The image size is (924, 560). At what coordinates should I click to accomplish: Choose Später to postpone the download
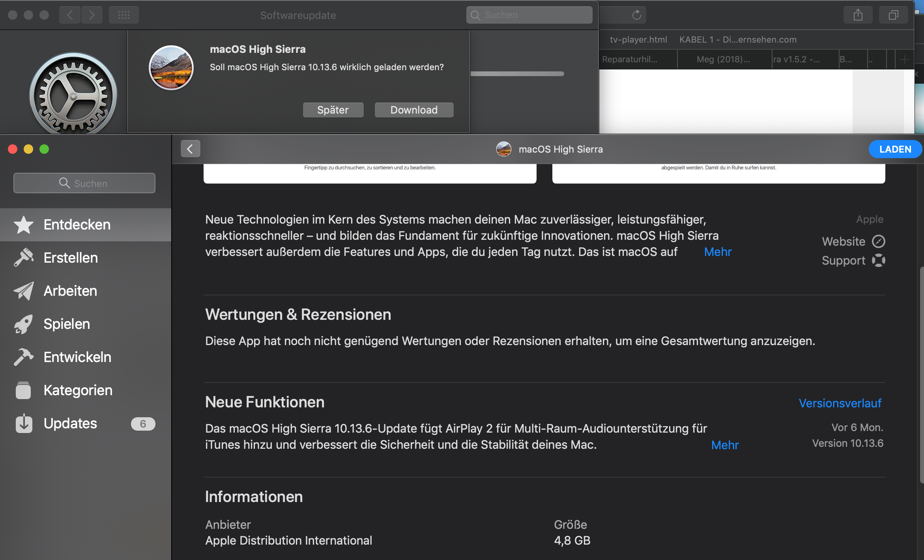pos(333,110)
